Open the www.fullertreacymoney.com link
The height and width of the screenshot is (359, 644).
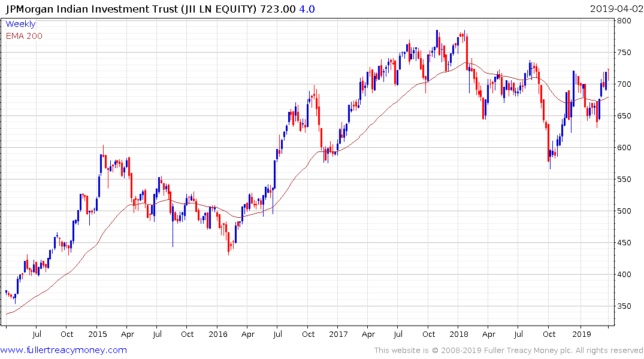(64, 350)
